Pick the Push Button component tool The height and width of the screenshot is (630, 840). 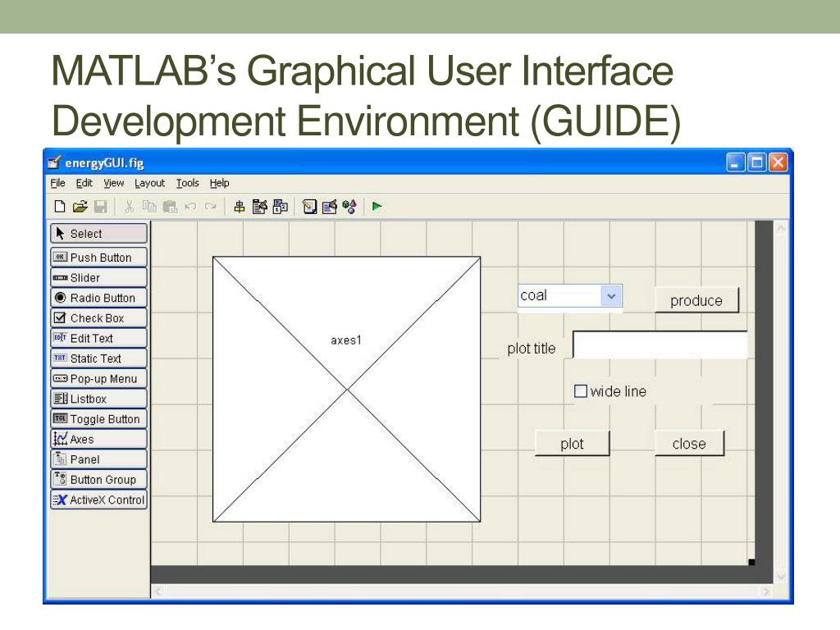click(x=99, y=258)
